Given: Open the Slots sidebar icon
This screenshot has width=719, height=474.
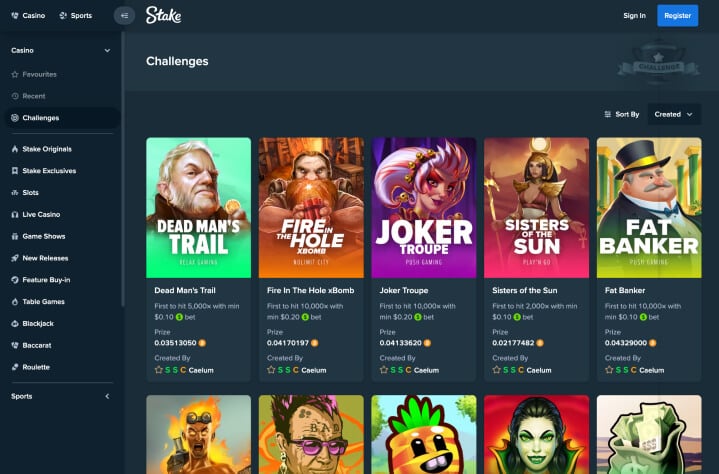Looking at the screenshot, I should point(15,193).
